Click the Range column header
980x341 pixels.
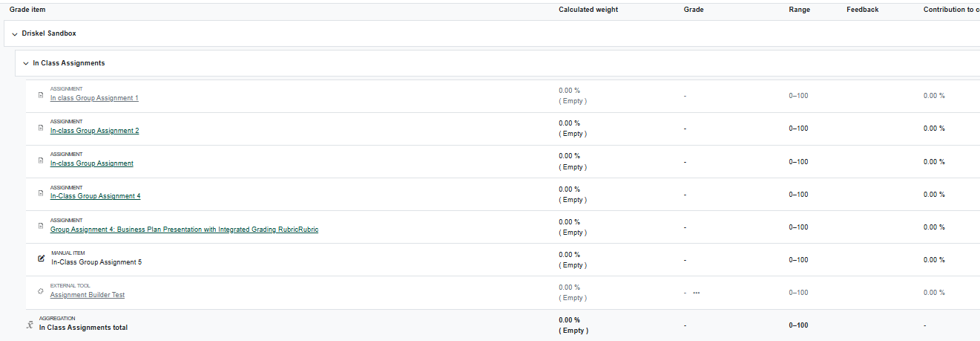[799, 10]
